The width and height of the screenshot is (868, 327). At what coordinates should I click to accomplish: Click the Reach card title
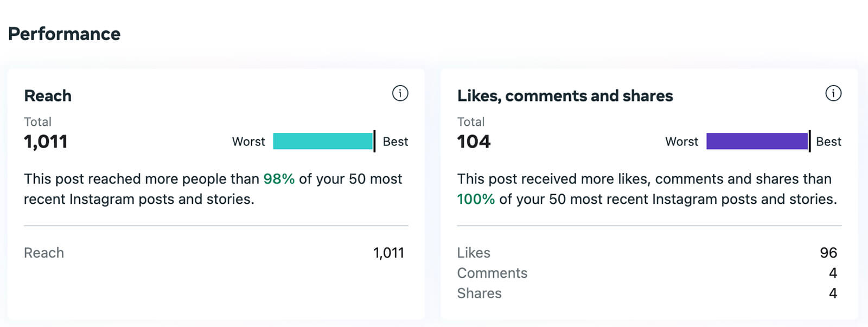[x=48, y=96]
